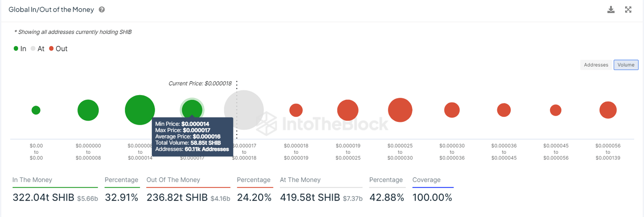644x217 pixels.
Task: Switch to the Addresses view tab
Action: point(596,65)
